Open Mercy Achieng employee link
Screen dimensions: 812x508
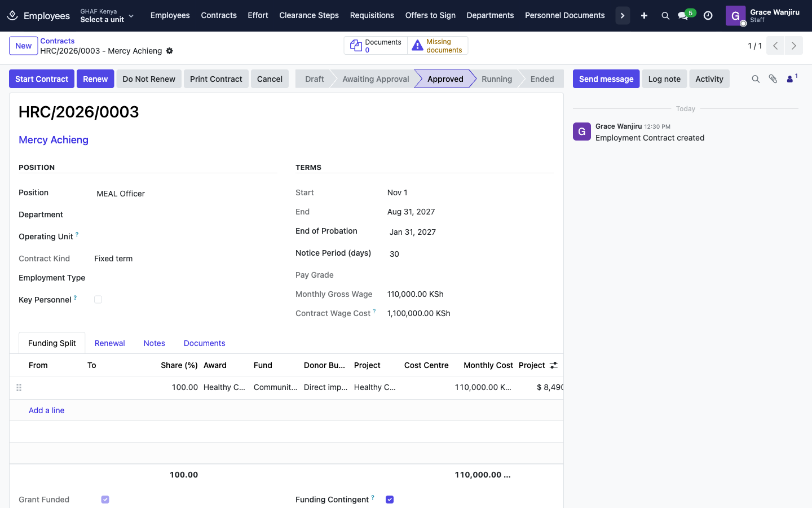[54, 140]
